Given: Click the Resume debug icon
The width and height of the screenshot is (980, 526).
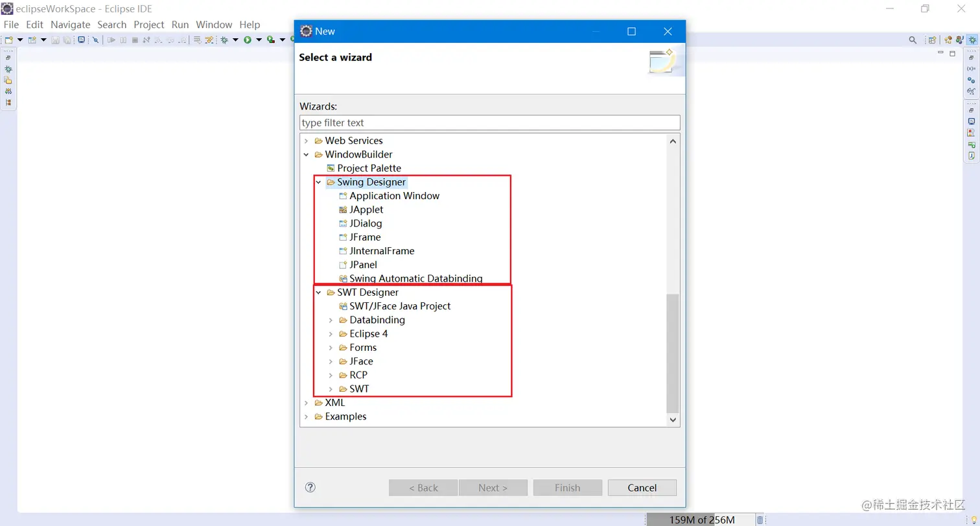Looking at the screenshot, I should pyautogui.click(x=111, y=40).
